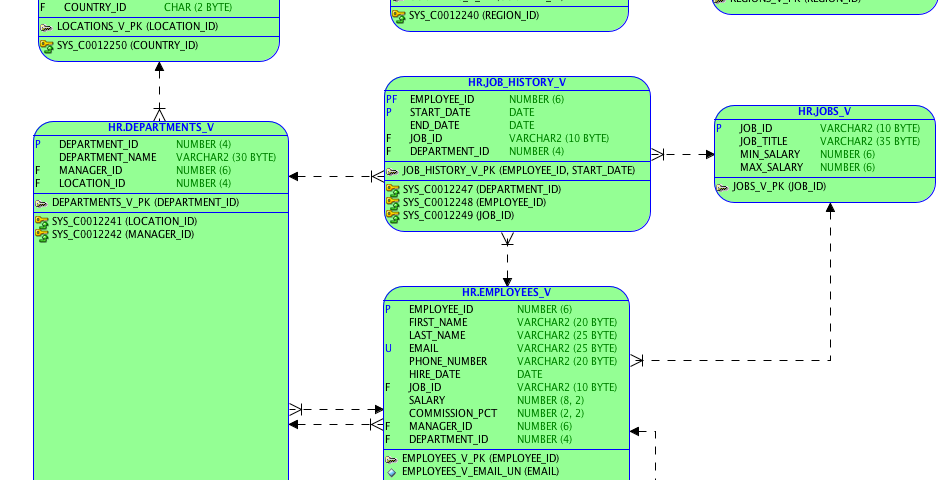Click HIRE_DATE column in HR.EMPLOYEES_V

(x=435, y=375)
